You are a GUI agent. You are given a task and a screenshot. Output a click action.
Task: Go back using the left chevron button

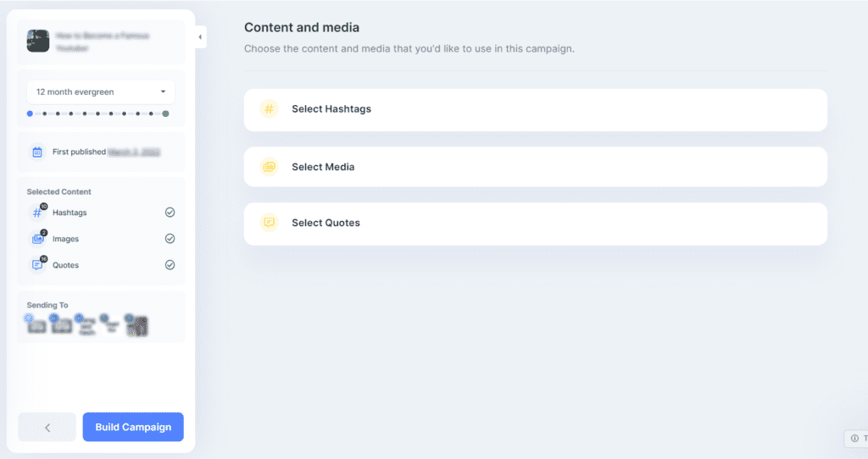click(x=47, y=428)
